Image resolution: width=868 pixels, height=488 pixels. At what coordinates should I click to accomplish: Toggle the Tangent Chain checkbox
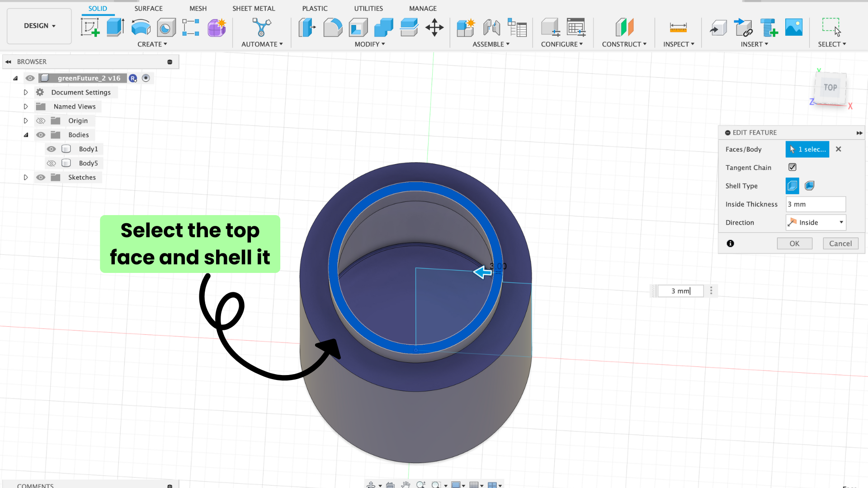tap(793, 167)
